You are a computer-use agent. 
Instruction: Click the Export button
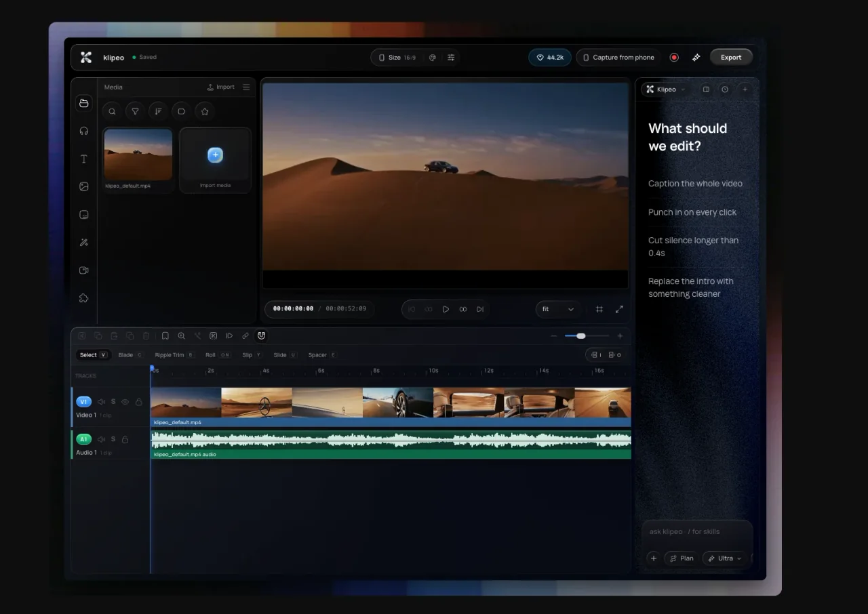point(731,58)
